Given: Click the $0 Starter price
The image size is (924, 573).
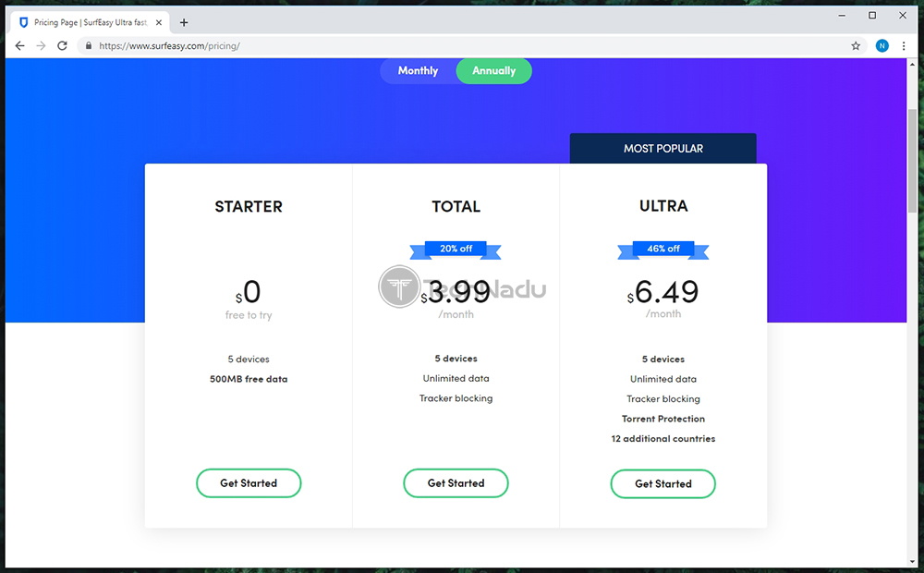Looking at the screenshot, I should click(x=248, y=292).
